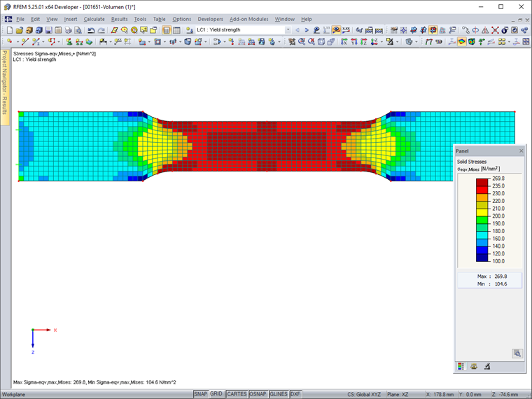Viewport: 532px width, 399px height.
Task: Open Project Navigator - Results side tab
Action: coord(5,87)
